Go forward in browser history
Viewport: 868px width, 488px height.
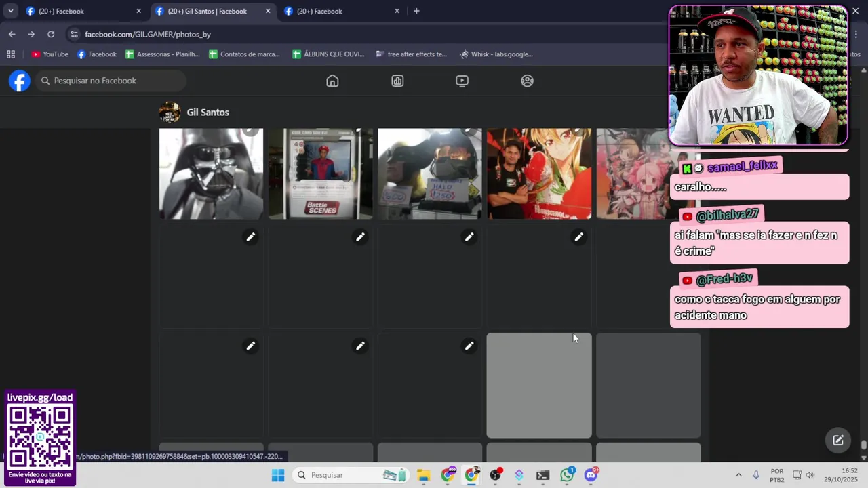[31, 34]
